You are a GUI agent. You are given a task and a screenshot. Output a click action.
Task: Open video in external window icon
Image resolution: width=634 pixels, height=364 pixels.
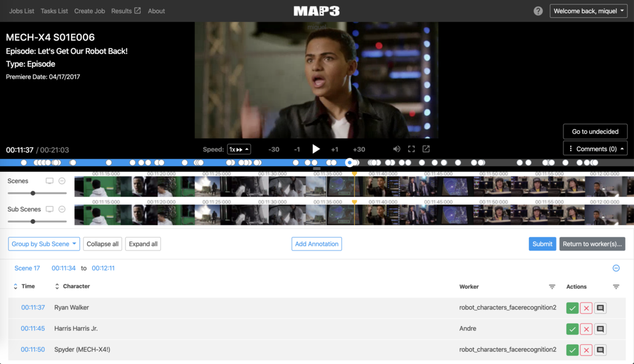tap(426, 149)
